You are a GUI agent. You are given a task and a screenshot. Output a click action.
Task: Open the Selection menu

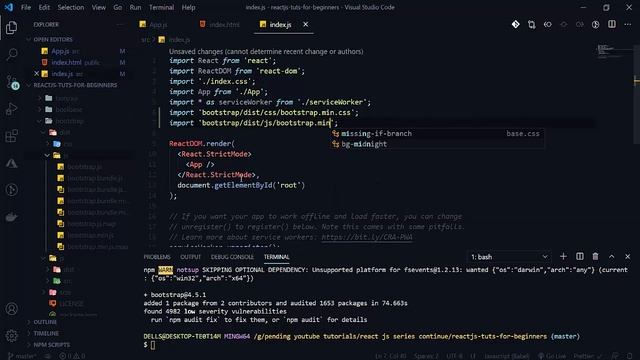click(x=71, y=7)
